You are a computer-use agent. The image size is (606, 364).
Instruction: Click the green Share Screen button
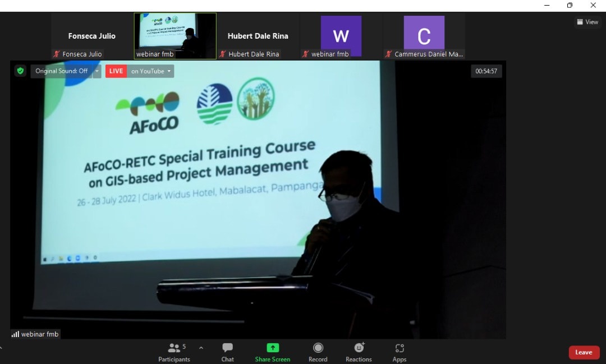pyautogui.click(x=273, y=352)
